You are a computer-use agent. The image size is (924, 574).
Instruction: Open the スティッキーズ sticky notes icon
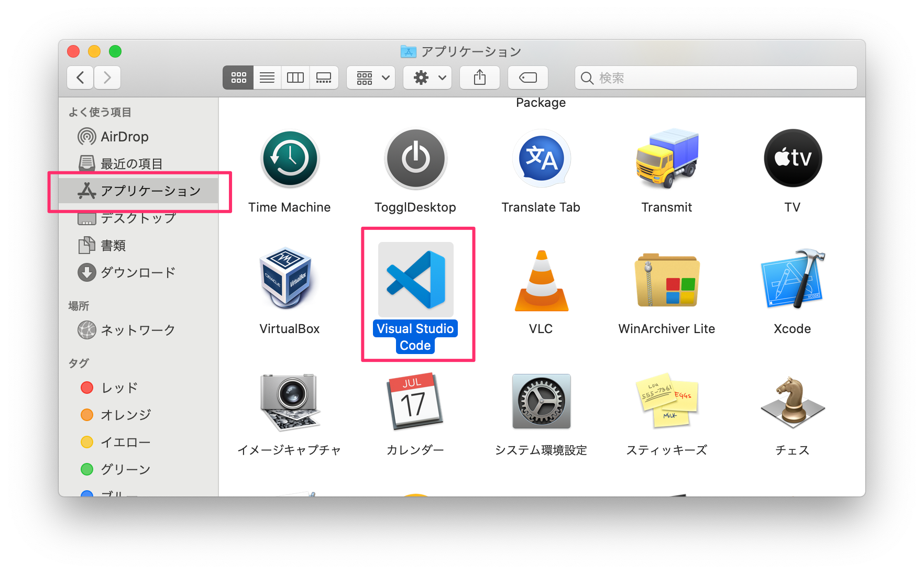click(x=666, y=401)
